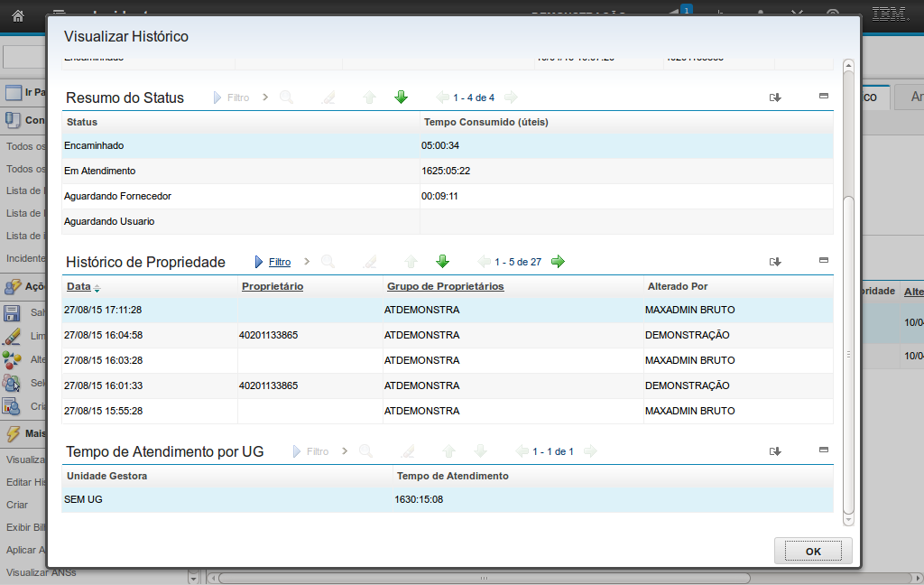Collapse the Tempo de Atendimento por UG table
This screenshot has width=924, height=585.
click(823, 450)
